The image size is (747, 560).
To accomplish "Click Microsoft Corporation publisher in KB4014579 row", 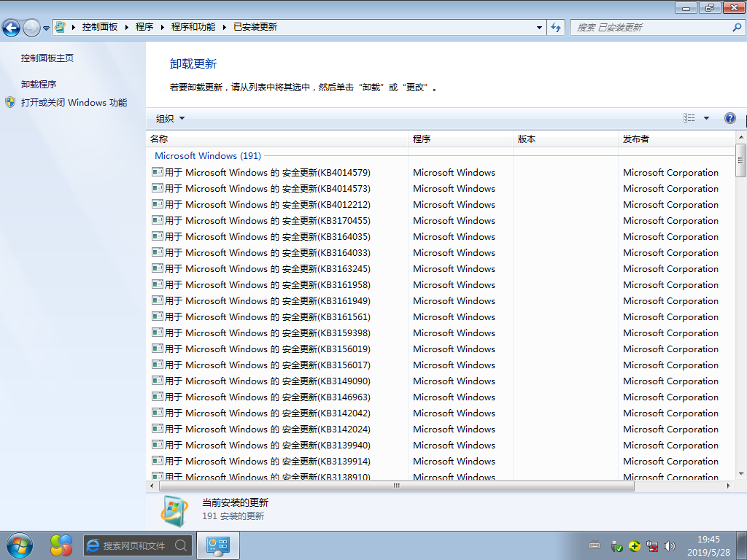I will (x=670, y=172).
